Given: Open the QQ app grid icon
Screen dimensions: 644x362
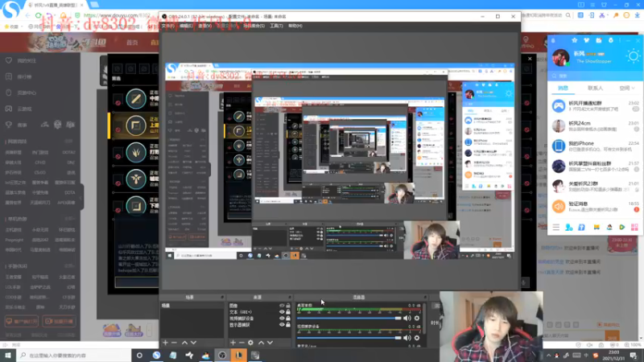Looking at the screenshot, I should coord(634,227).
